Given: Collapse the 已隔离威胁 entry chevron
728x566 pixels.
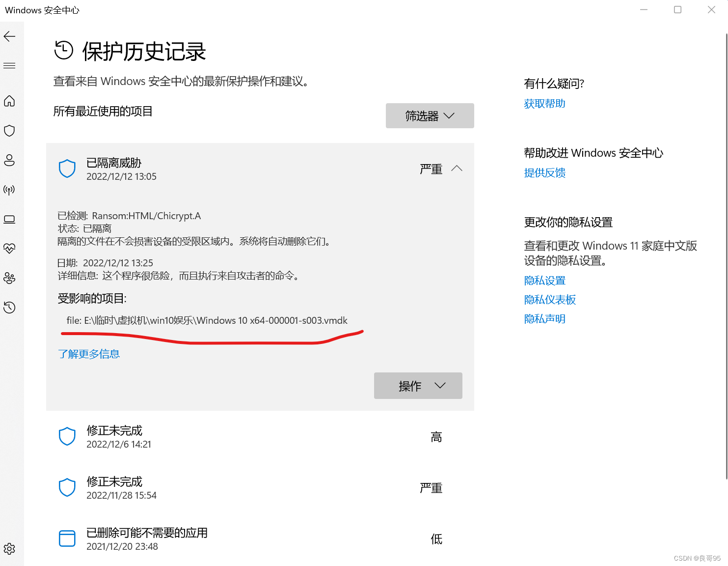Looking at the screenshot, I should [x=457, y=169].
